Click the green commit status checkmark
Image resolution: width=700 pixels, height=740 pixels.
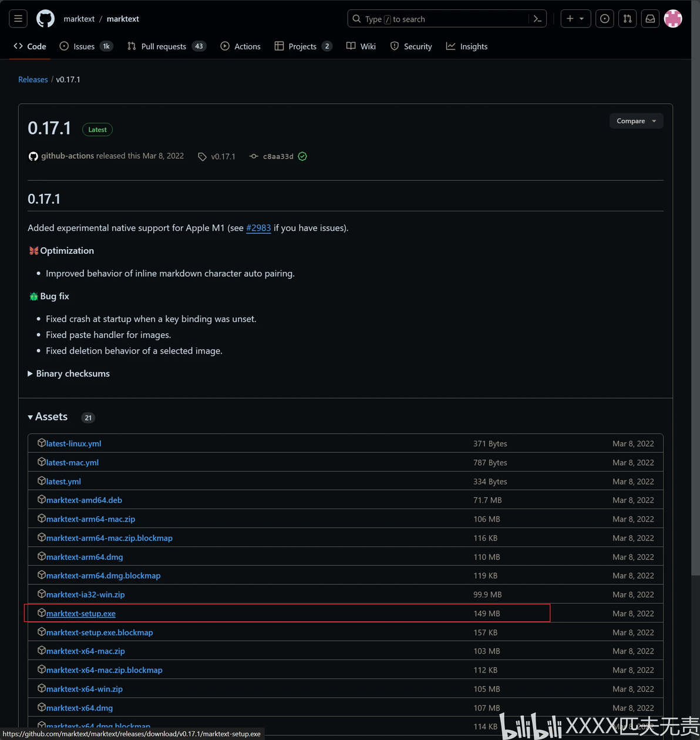[x=302, y=156]
